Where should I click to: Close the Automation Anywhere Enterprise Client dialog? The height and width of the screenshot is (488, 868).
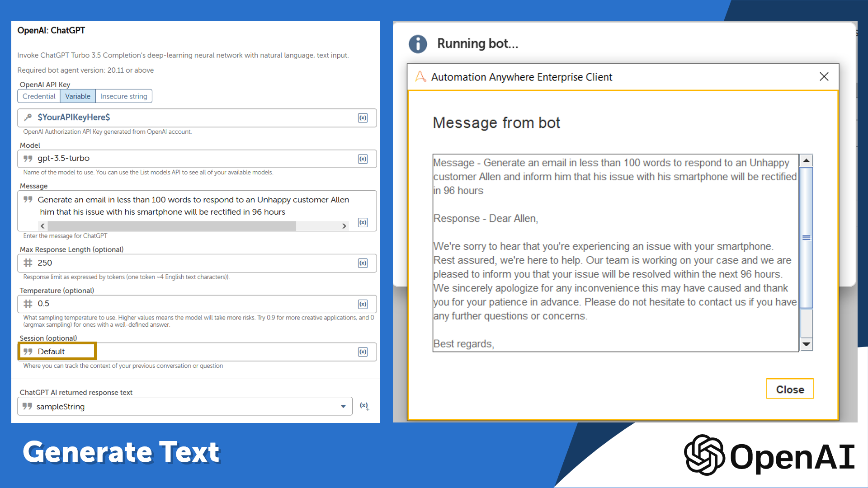(x=824, y=77)
